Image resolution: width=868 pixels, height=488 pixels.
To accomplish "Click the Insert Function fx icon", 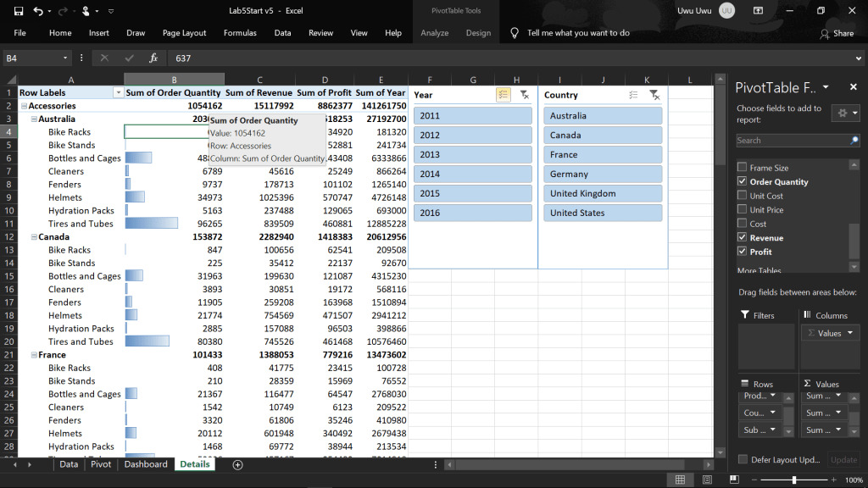I will point(153,58).
